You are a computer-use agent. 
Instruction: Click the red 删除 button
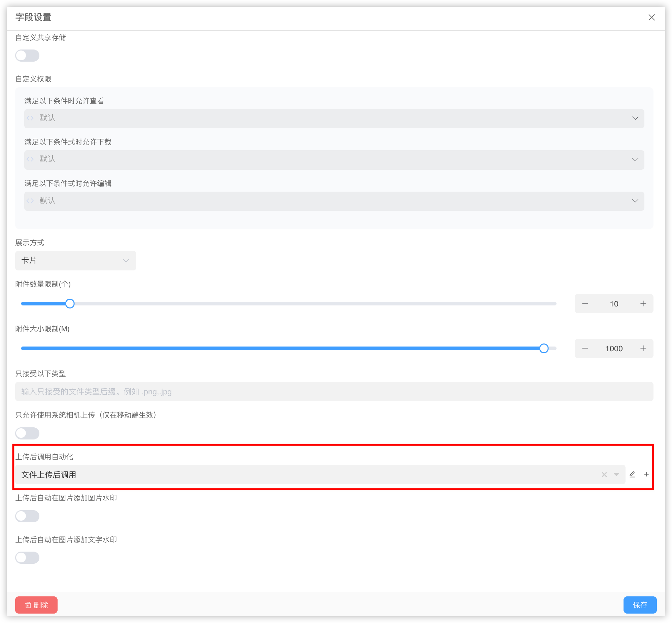click(x=36, y=605)
